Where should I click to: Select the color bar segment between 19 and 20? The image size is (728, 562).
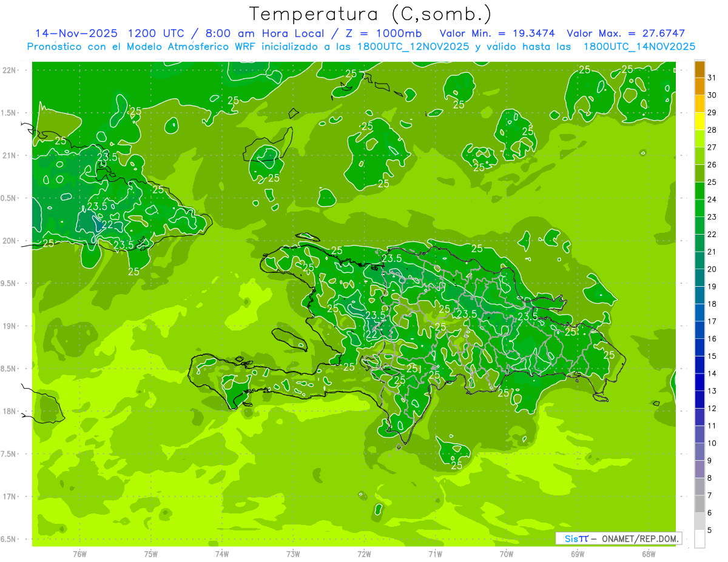(699, 278)
